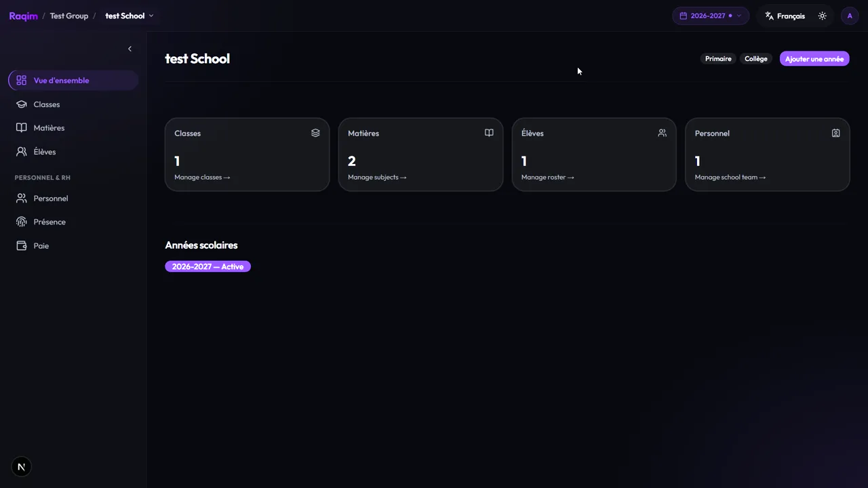Image resolution: width=868 pixels, height=488 pixels.
Task: Click the layers icon on Classes card
Action: 315,133
